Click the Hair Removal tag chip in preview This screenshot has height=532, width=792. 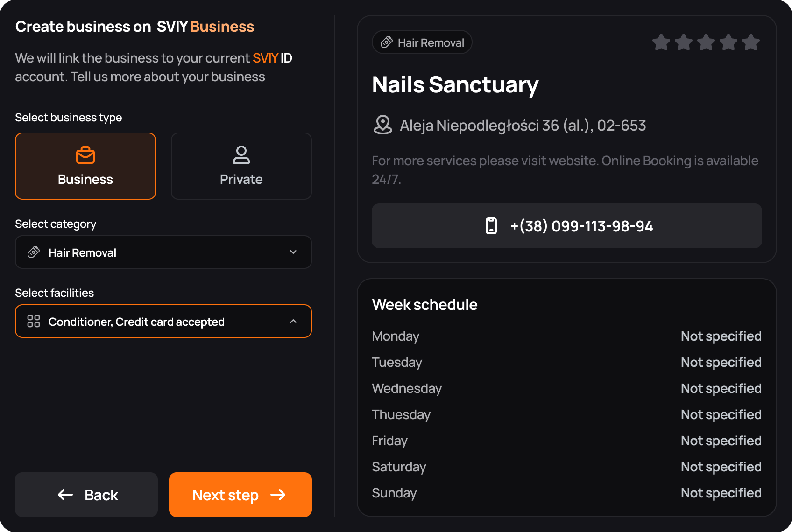[422, 42]
